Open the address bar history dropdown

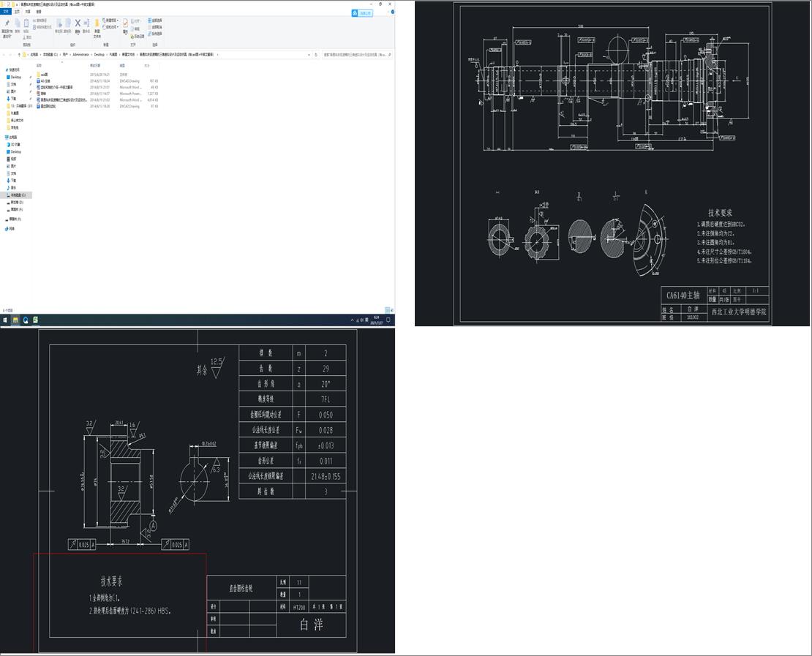(x=309, y=54)
